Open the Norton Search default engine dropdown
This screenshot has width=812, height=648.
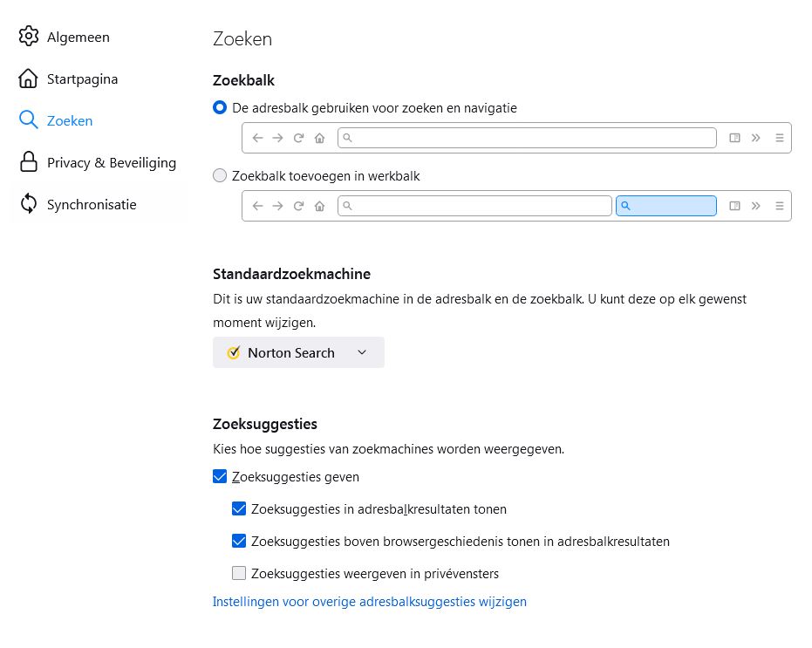(298, 352)
